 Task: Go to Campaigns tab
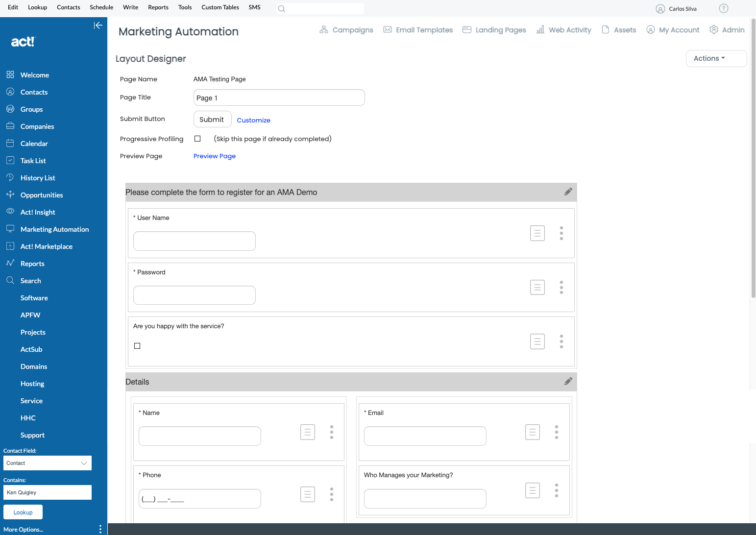click(346, 30)
